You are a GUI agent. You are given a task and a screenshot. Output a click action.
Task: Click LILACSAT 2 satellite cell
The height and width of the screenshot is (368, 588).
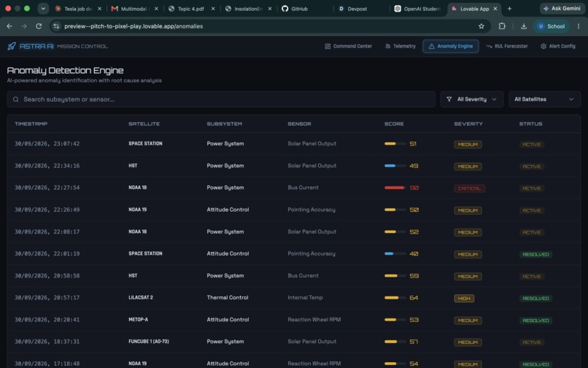[x=141, y=297]
